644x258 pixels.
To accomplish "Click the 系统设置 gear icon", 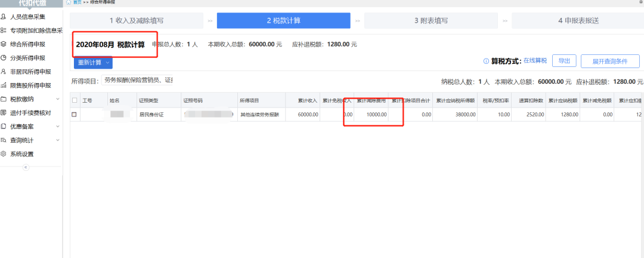I will click(x=4, y=154).
